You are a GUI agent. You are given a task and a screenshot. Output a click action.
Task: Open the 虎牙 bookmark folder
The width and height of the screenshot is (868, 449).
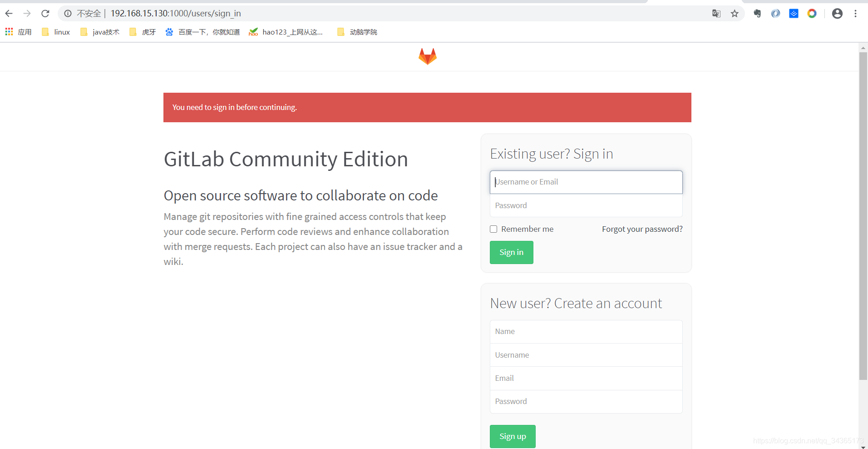tap(143, 32)
